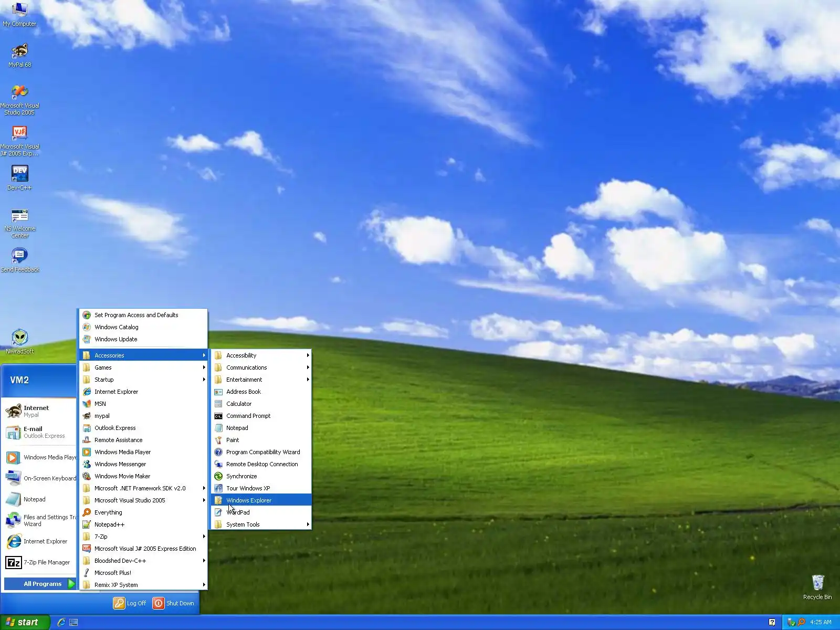The width and height of the screenshot is (840, 630).
Task: Launch On-Screen Keyboard from the Start menu
Action: click(40, 478)
